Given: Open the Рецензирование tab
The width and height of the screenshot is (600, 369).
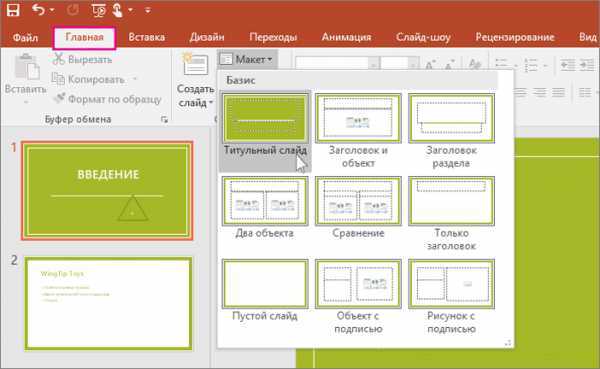Looking at the screenshot, I should (515, 37).
